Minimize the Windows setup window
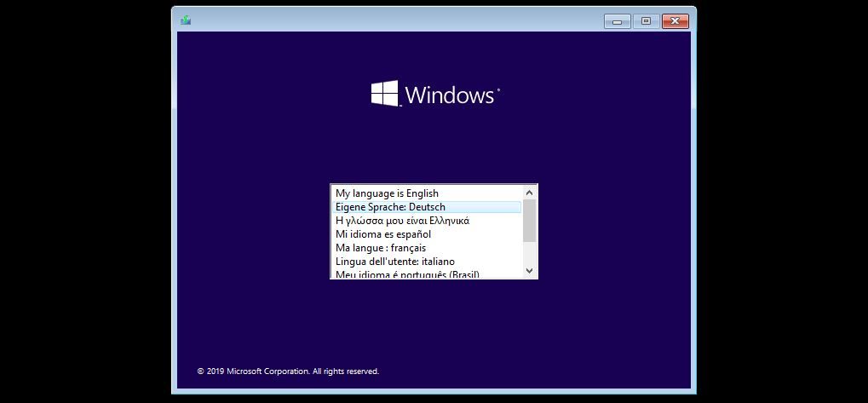Screen dimensions: 868x403 pos(618,21)
